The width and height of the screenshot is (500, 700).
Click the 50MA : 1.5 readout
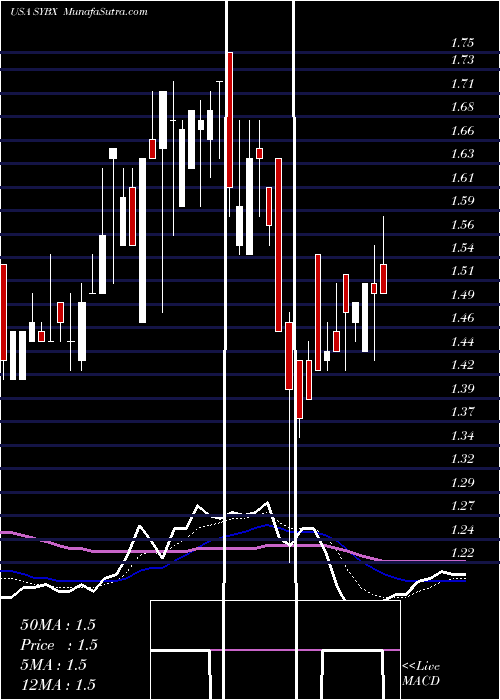tap(58, 624)
